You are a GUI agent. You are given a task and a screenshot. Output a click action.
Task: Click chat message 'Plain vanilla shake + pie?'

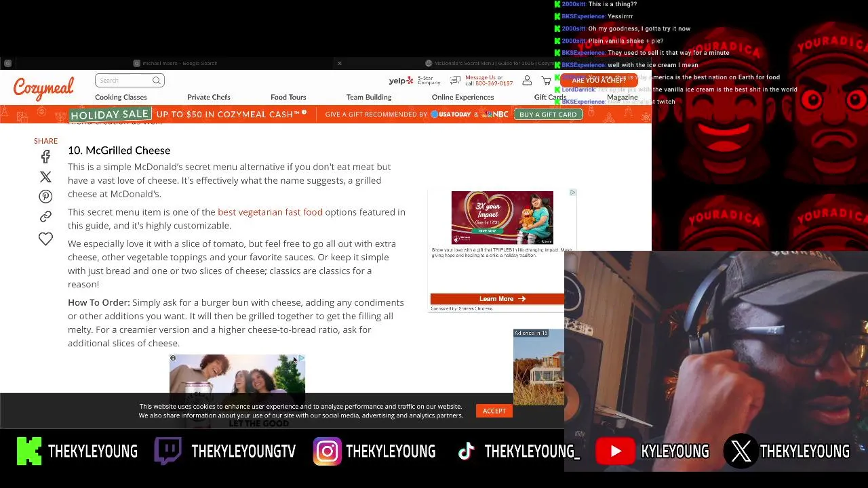coord(625,41)
